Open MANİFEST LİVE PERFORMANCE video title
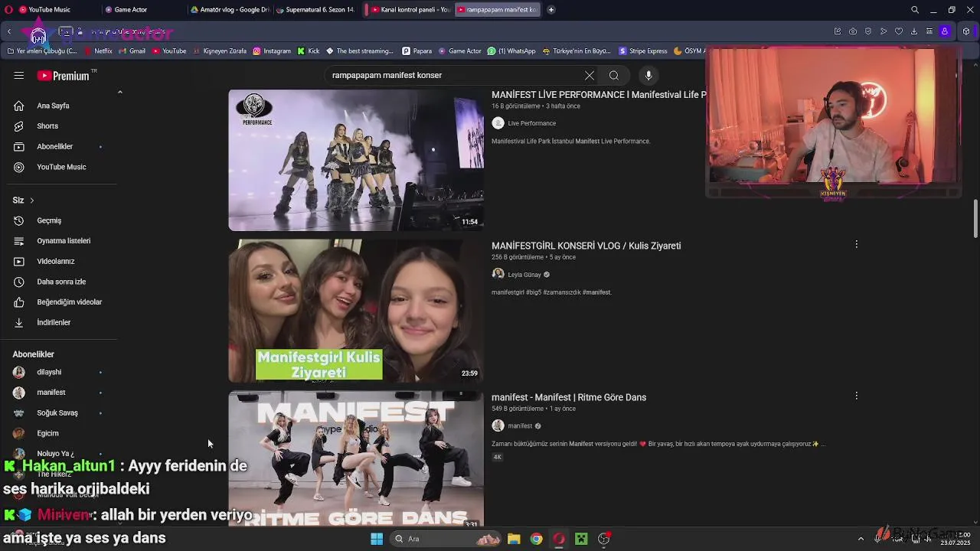The width and height of the screenshot is (980, 551). 598,95
